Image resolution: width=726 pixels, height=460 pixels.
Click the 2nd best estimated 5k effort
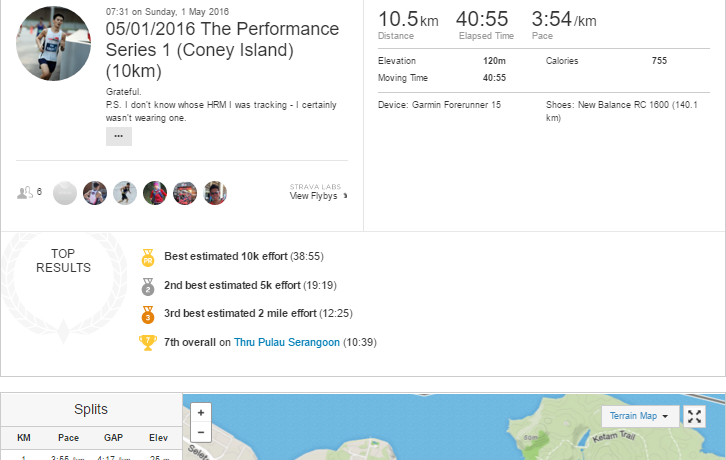tap(250, 285)
